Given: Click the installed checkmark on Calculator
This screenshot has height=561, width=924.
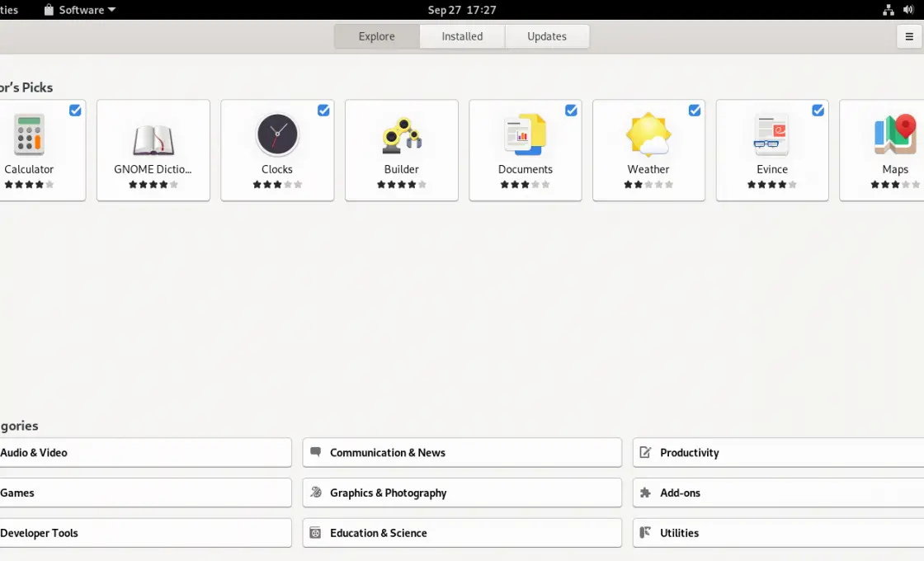Looking at the screenshot, I should click(x=75, y=111).
